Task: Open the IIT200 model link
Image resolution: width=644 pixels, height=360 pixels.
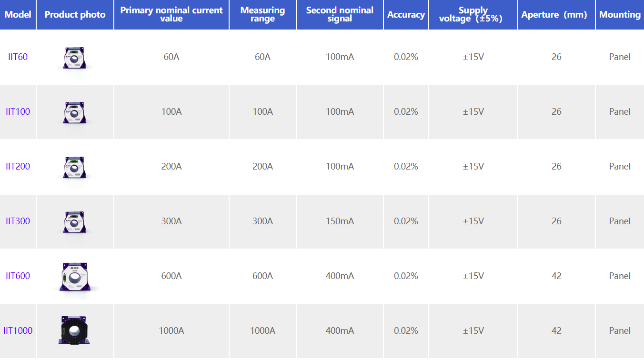Action: pos(18,167)
